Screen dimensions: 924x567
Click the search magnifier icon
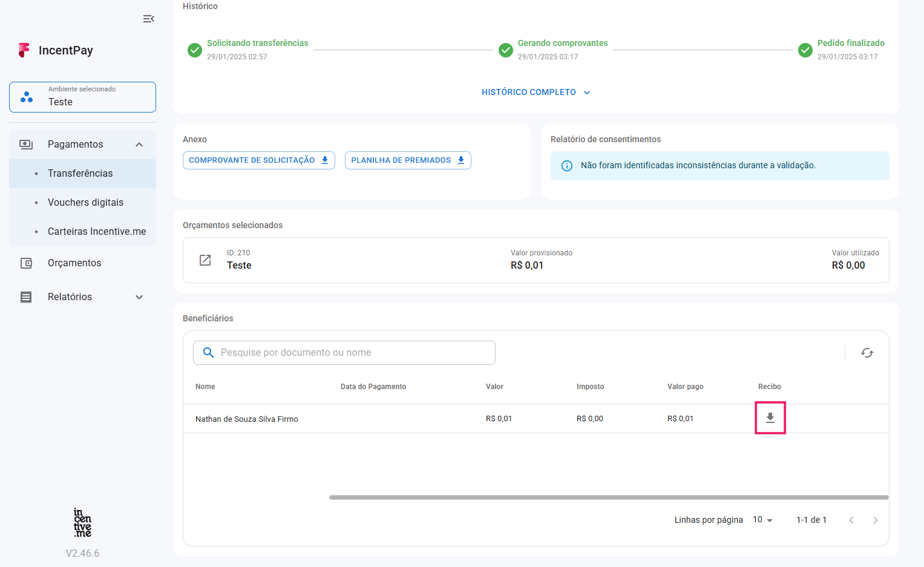(208, 353)
